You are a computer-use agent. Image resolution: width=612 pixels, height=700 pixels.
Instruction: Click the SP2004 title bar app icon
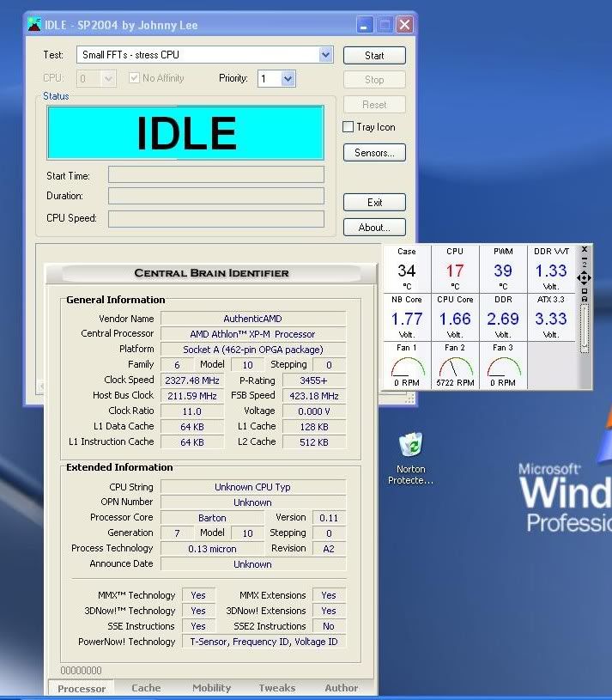pyautogui.click(x=33, y=25)
